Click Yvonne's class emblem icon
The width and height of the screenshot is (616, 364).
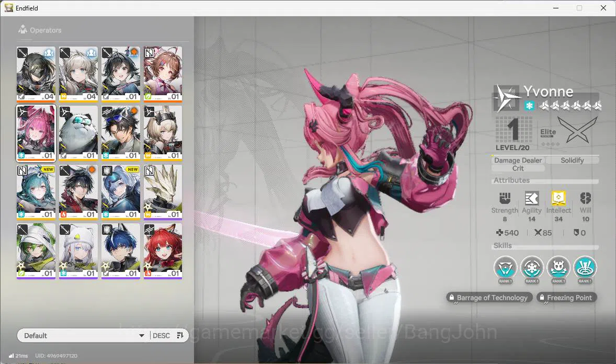[506, 98]
